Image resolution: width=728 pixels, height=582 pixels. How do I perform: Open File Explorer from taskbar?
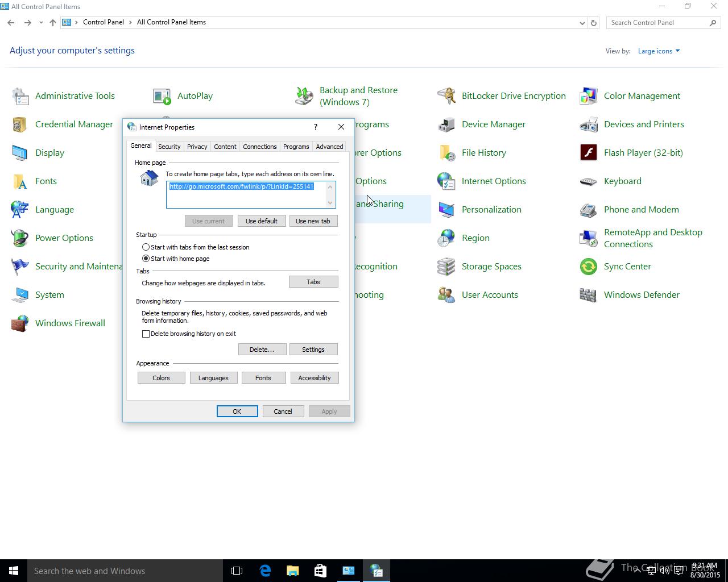pos(292,571)
